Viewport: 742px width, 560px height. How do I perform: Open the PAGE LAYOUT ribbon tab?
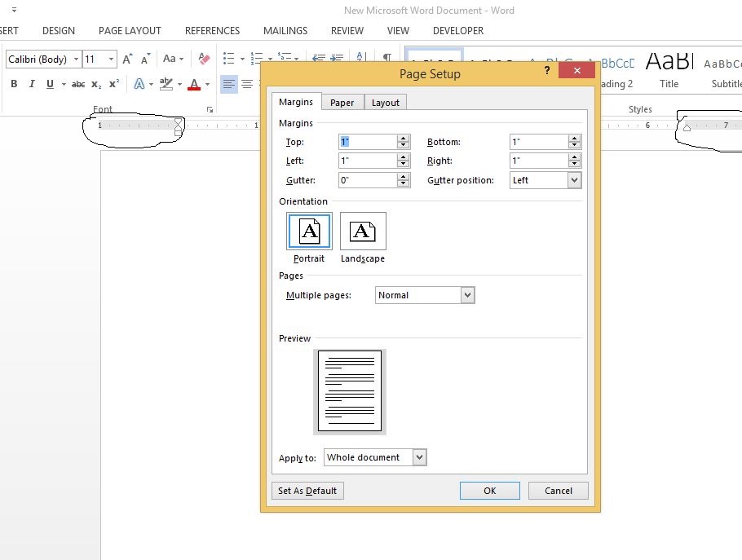click(x=130, y=31)
